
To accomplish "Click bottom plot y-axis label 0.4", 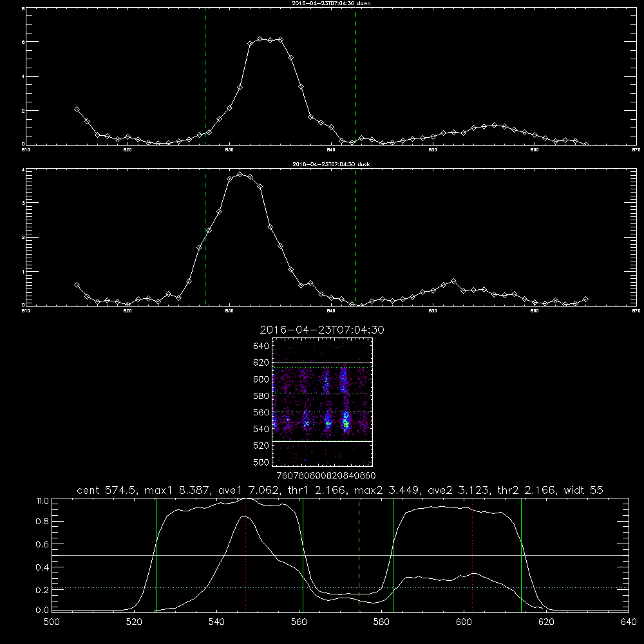I will tap(43, 567).
